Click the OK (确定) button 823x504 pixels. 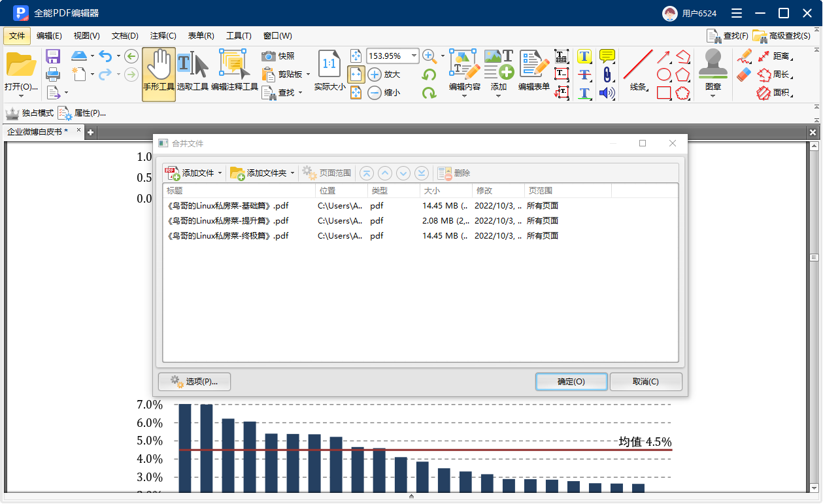point(571,382)
